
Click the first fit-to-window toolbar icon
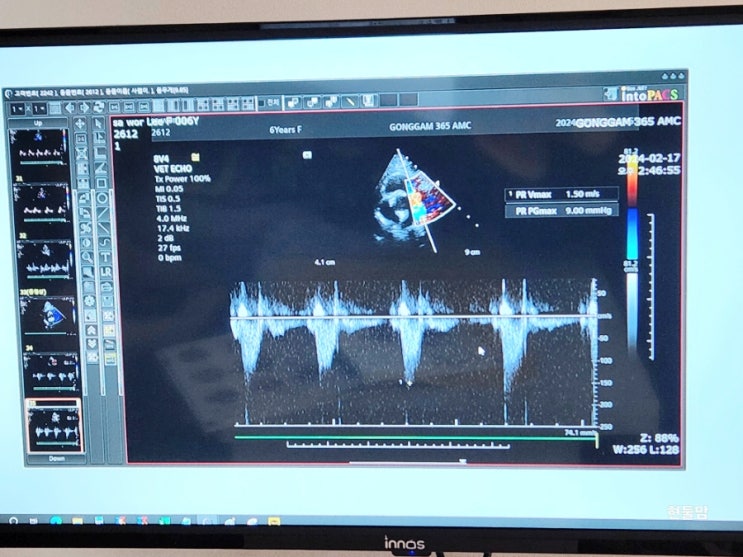click(115, 106)
